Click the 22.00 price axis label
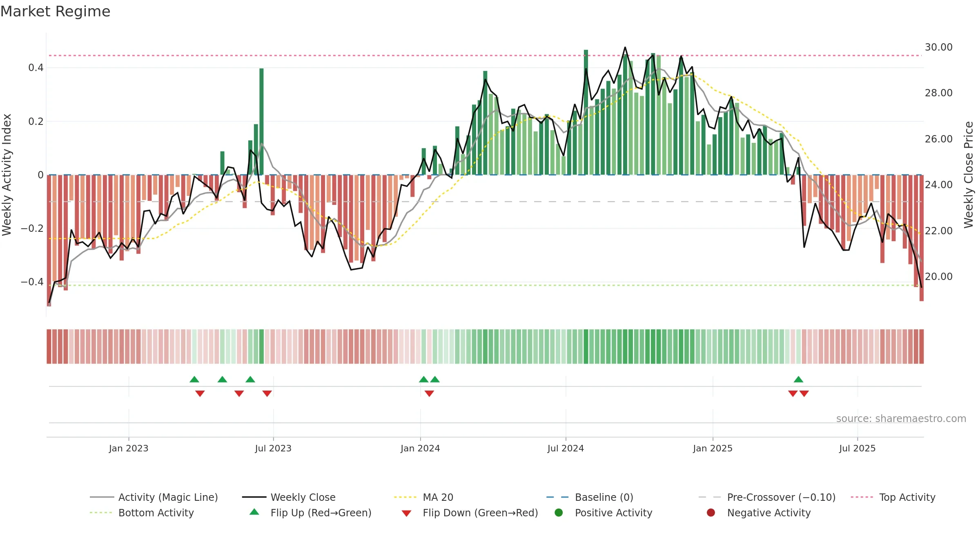Screen dimensions: 980x551 coord(938,231)
